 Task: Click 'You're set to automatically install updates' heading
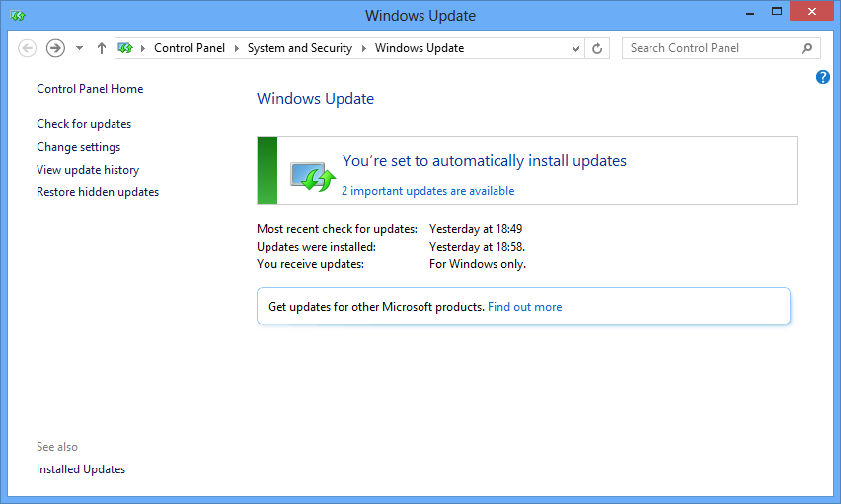pos(485,161)
